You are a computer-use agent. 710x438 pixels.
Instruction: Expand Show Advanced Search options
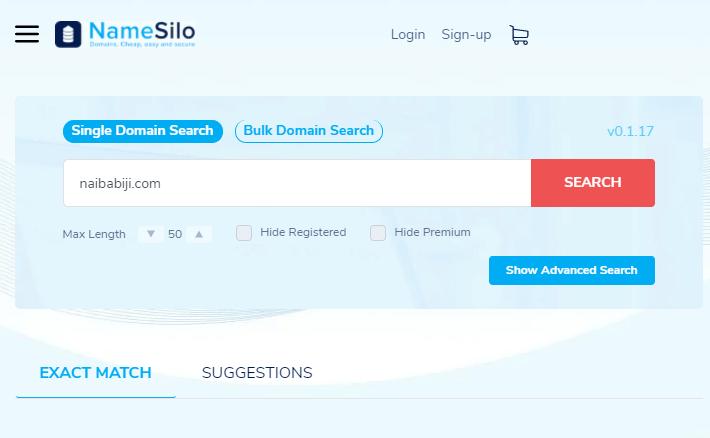pos(571,270)
